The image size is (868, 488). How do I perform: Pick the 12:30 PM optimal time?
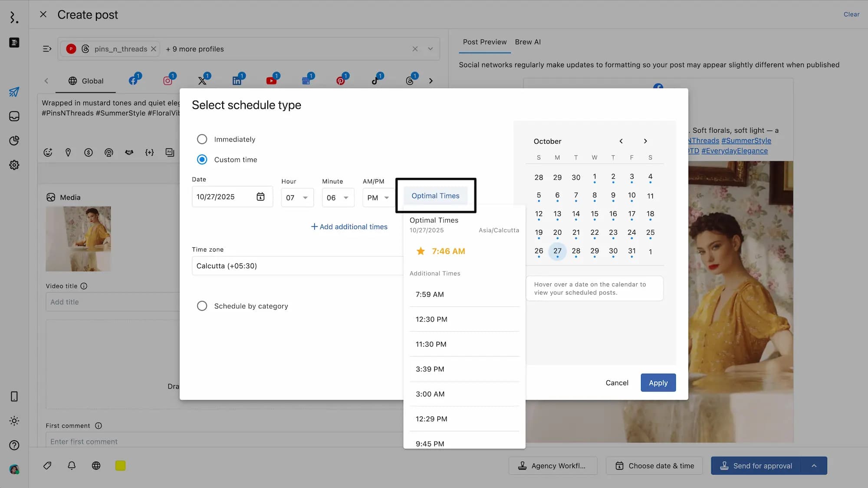(x=431, y=319)
